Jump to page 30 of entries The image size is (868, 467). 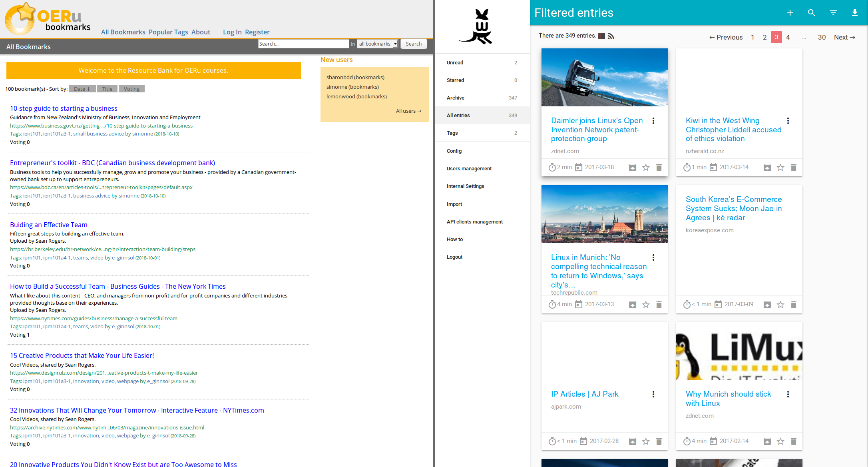822,37
